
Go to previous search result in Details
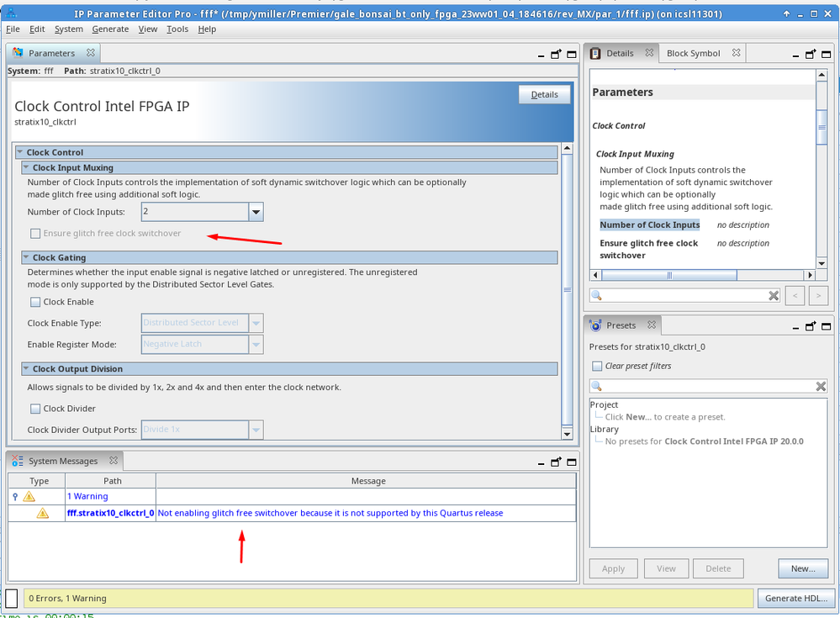795,296
